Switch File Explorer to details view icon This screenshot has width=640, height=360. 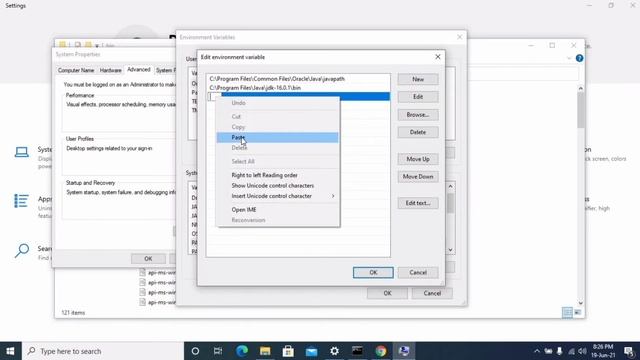(x=567, y=313)
